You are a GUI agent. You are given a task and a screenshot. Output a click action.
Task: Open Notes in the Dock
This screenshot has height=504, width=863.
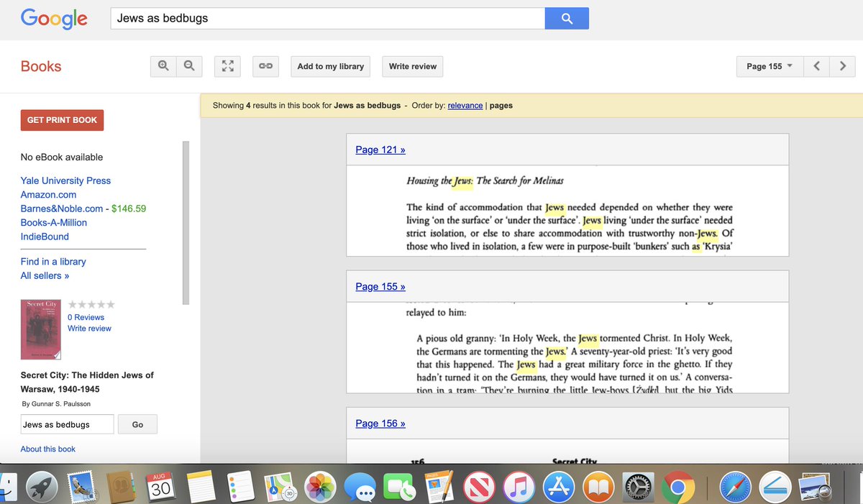point(201,488)
